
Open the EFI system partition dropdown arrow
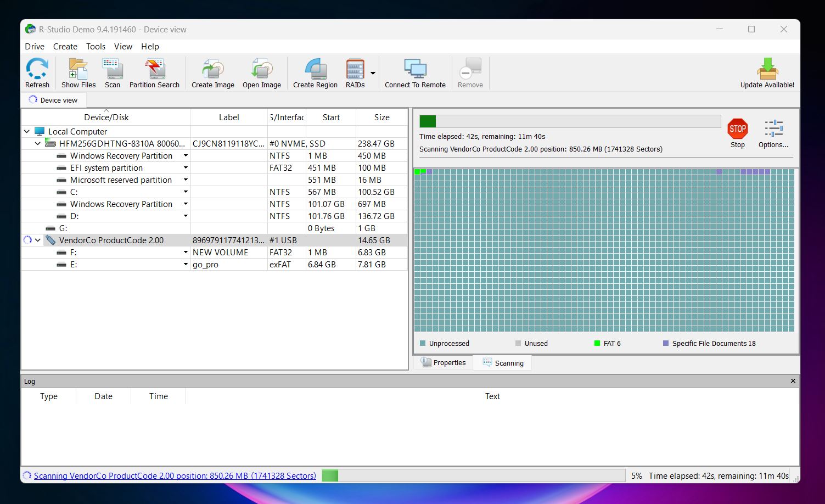(186, 167)
